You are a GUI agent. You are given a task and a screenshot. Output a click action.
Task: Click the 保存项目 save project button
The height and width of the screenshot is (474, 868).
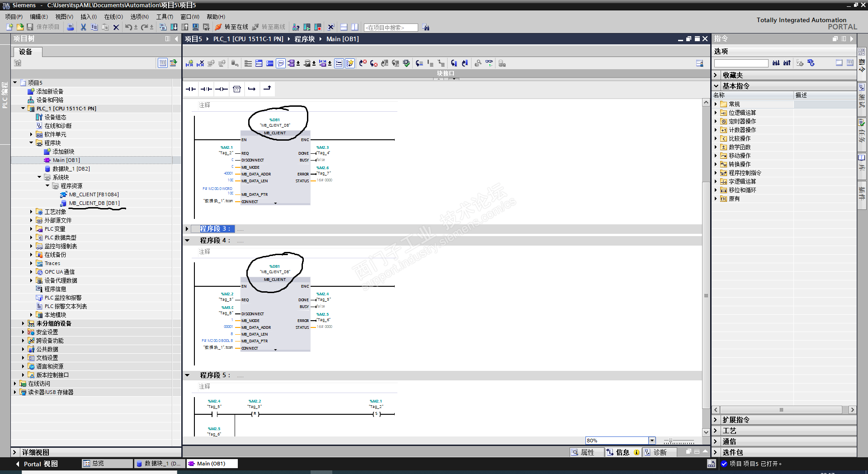[x=43, y=27]
